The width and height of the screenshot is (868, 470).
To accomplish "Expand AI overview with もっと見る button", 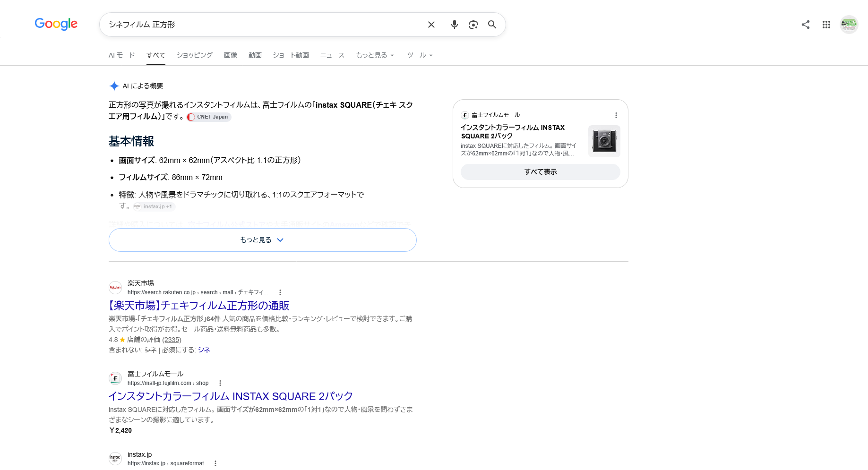I will pyautogui.click(x=262, y=240).
